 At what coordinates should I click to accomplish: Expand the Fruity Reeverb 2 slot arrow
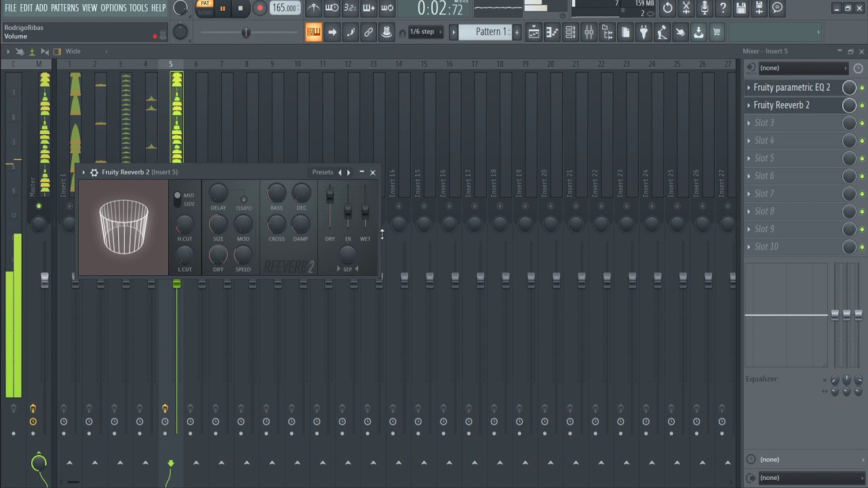pos(749,105)
